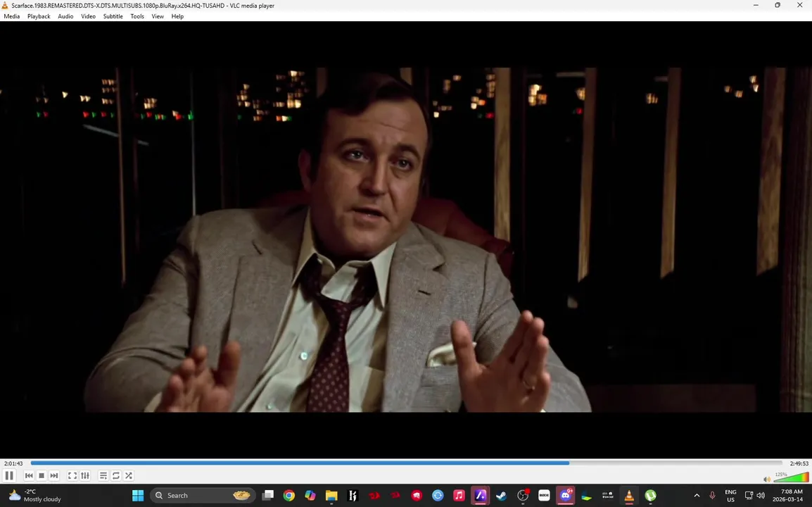Screen dimensions: 812x507
Task: Switch to VLC taskbar icon
Action: (x=629, y=496)
